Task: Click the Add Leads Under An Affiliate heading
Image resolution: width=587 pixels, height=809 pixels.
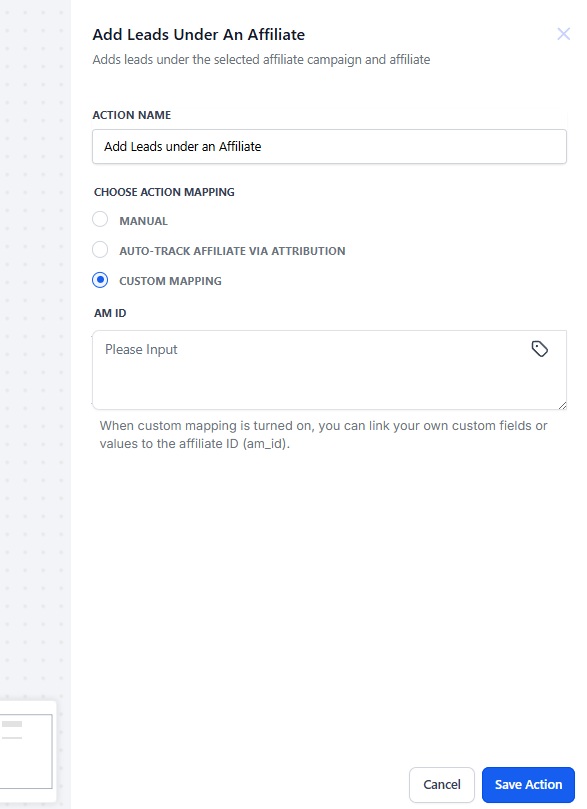Action: pyautogui.click(x=199, y=35)
